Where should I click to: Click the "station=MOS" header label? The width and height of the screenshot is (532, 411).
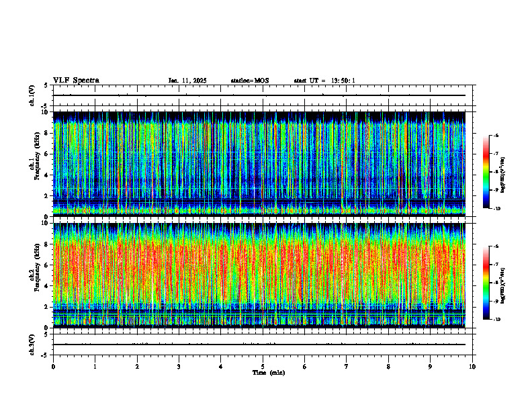point(250,81)
